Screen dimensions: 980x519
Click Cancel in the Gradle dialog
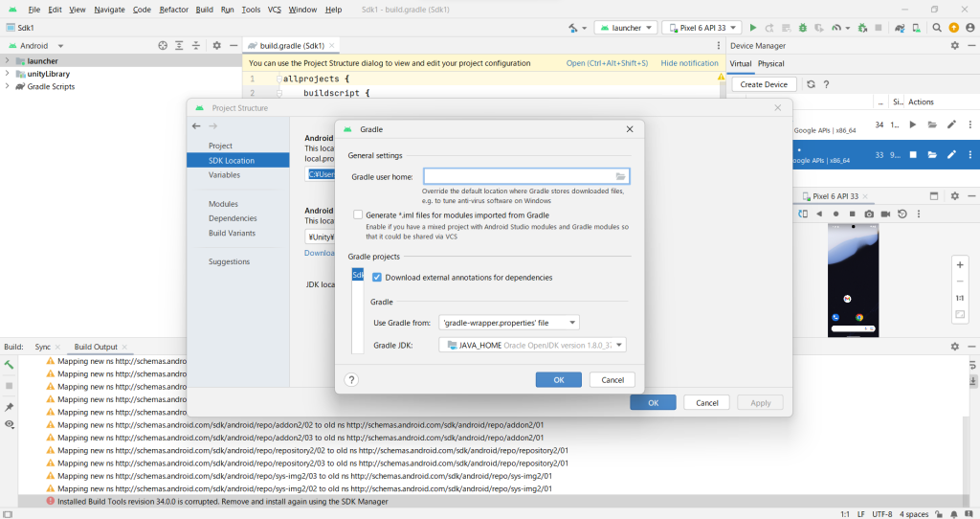(612, 379)
